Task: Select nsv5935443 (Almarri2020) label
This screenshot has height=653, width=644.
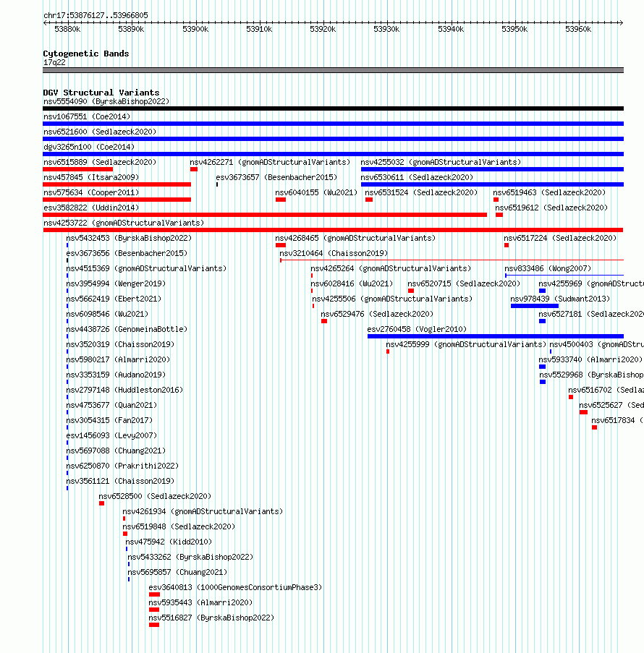Action: tap(201, 602)
